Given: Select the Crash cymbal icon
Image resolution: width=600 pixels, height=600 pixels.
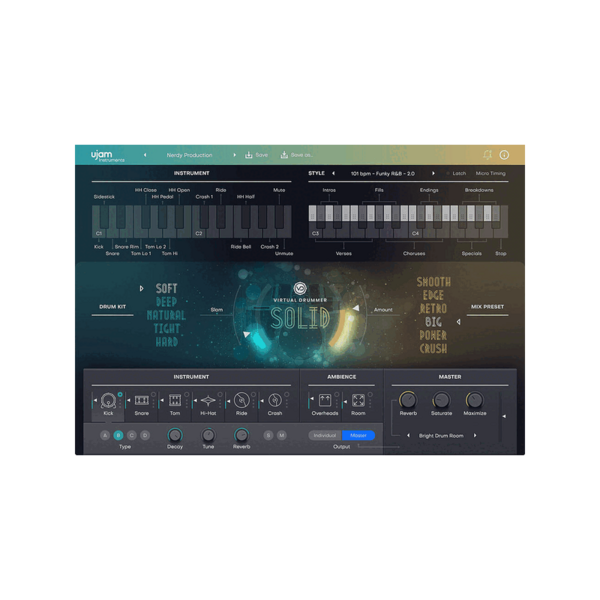Looking at the screenshot, I should [x=275, y=401].
